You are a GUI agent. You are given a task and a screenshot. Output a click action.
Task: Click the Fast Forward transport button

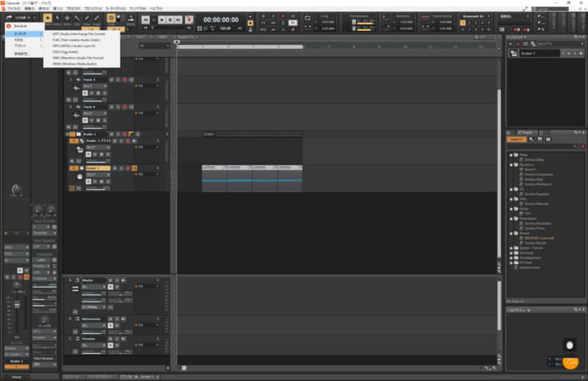[179, 20]
